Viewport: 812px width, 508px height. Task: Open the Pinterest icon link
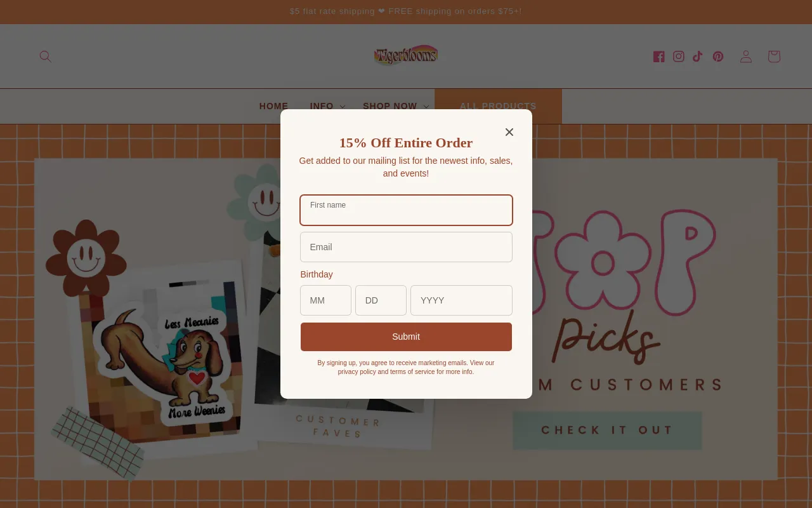click(x=718, y=57)
